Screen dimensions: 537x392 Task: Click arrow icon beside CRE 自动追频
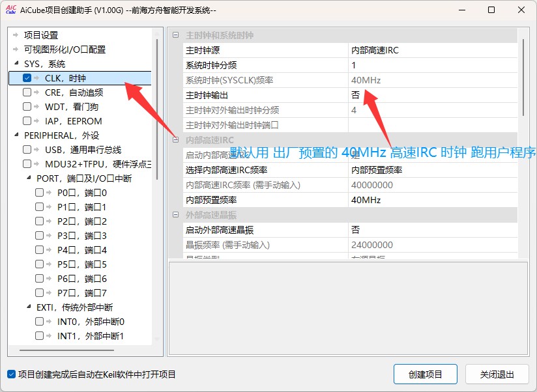pyautogui.click(x=36, y=92)
